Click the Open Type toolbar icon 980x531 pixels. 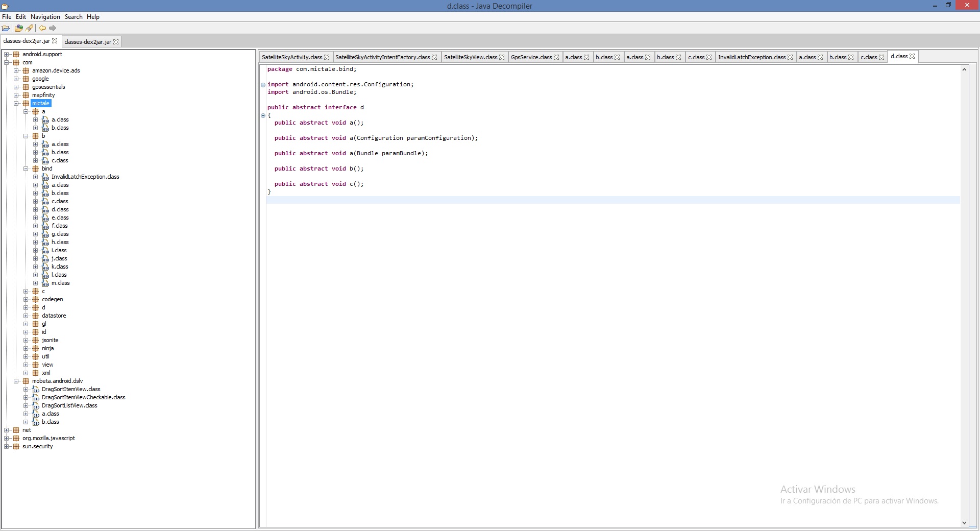19,29
